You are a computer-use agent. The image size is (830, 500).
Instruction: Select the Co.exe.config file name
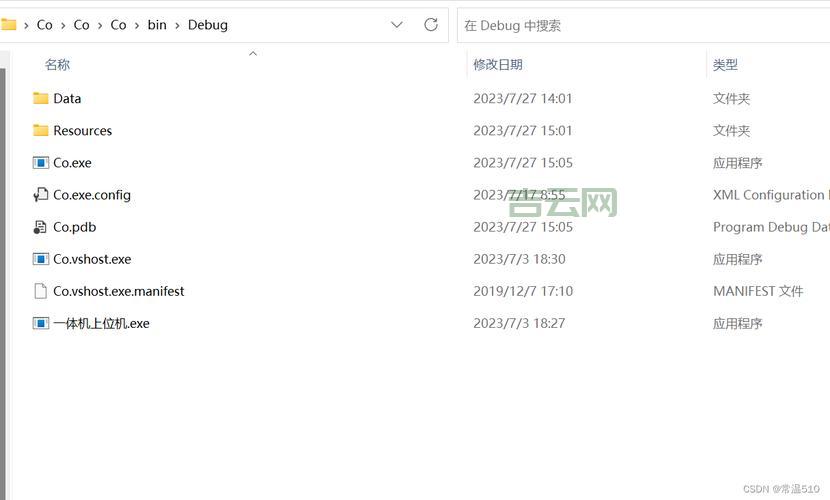[x=92, y=195]
